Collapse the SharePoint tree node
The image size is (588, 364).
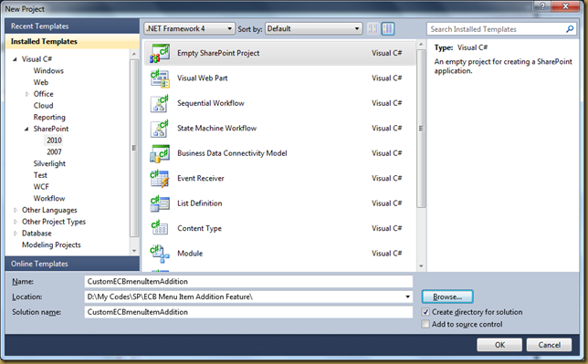[x=26, y=129]
